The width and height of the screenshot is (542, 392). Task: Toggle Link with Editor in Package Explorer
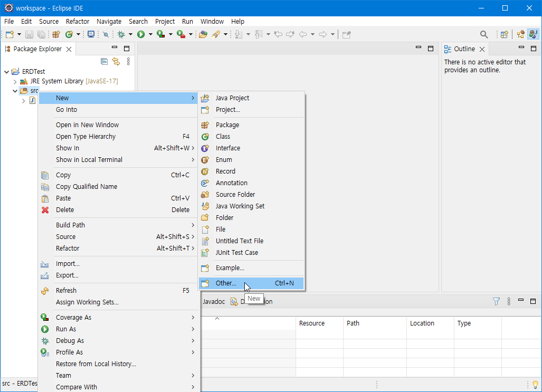116,62
